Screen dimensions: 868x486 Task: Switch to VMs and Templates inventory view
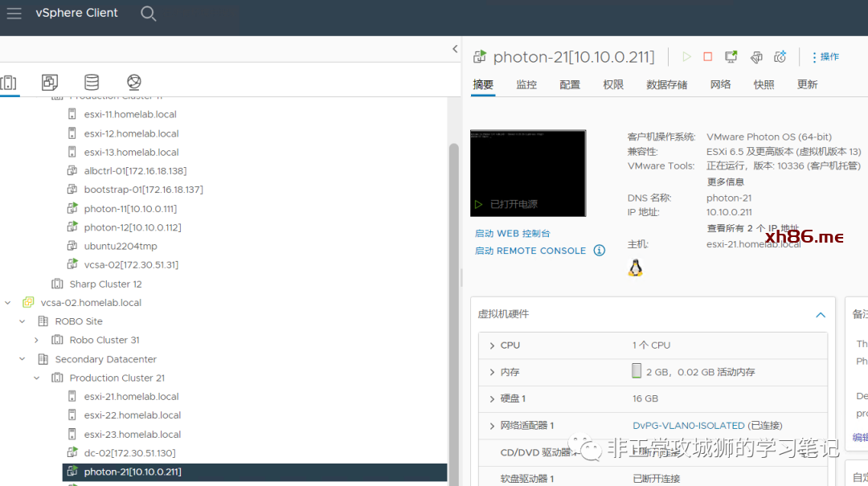pos(50,82)
